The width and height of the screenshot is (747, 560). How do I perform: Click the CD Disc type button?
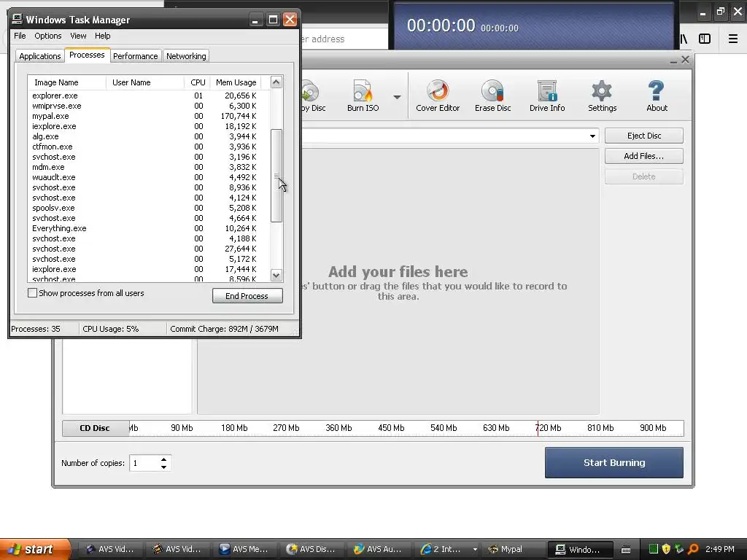pos(95,428)
